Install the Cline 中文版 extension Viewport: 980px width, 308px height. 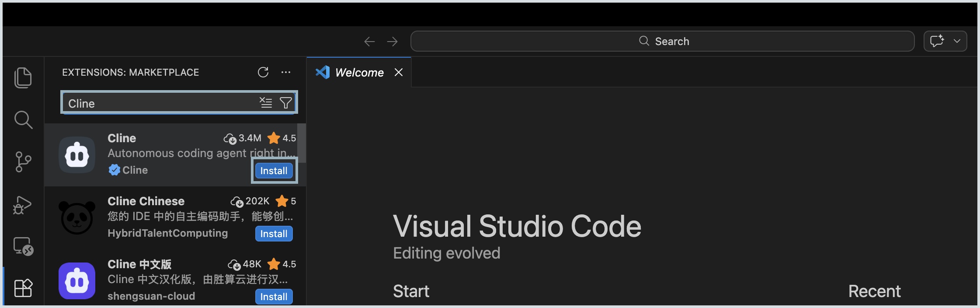coord(274,297)
